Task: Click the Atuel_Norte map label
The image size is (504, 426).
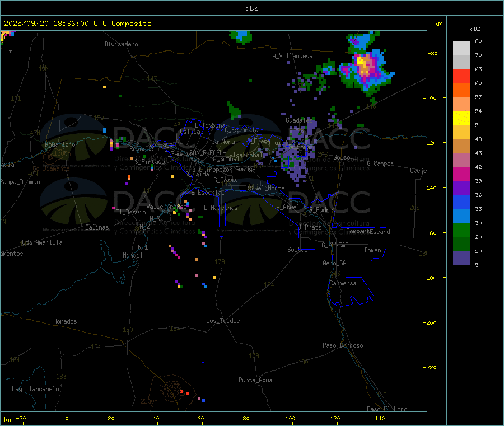Action: [x=266, y=188]
